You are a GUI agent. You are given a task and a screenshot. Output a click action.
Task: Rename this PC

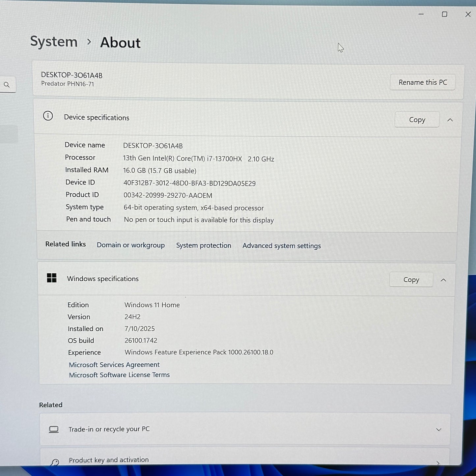click(x=423, y=82)
